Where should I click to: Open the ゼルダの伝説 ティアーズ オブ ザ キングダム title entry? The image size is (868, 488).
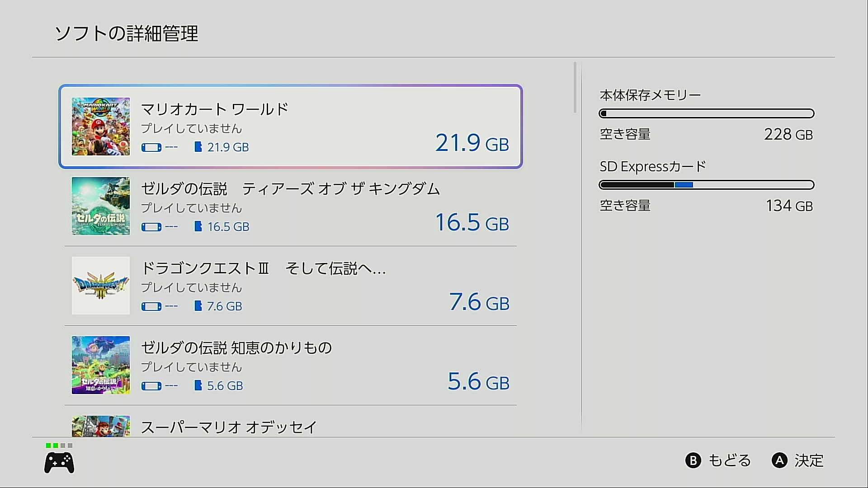point(290,189)
